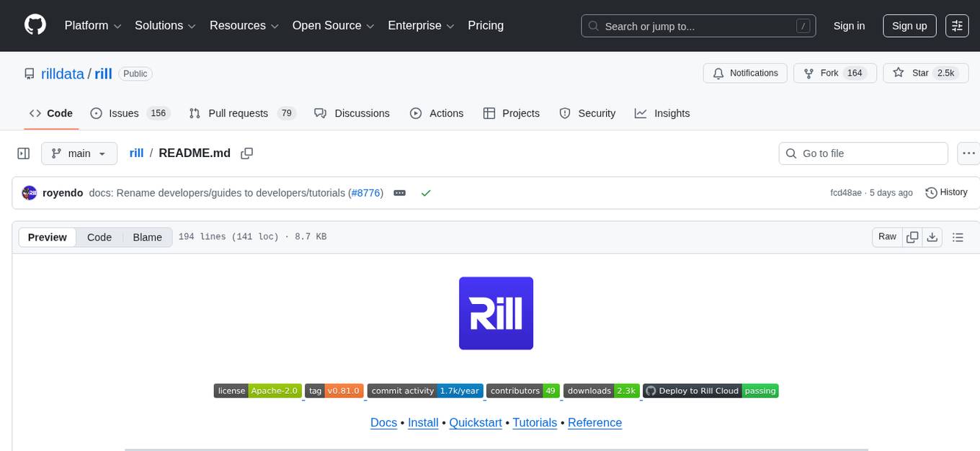The image size is (980, 451).
Task: Open the more file actions menu
Action: click(968, 153)
